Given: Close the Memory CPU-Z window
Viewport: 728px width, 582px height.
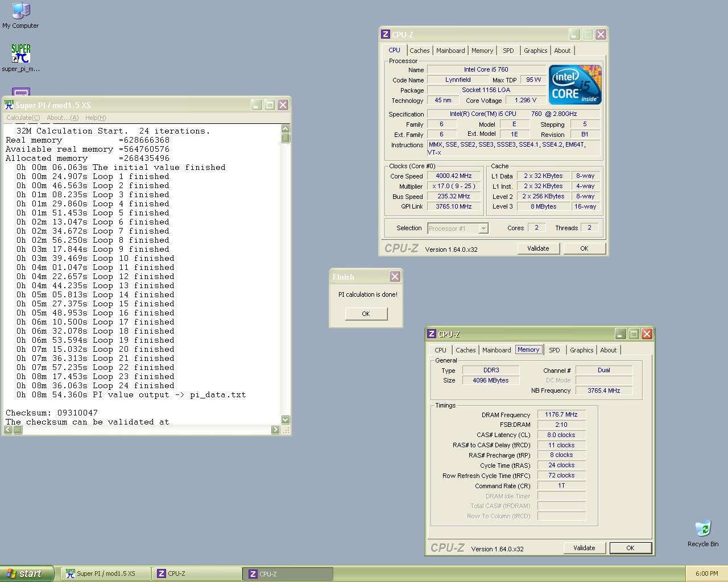Looking at the screenshot, I should click(x=647, y=334).
